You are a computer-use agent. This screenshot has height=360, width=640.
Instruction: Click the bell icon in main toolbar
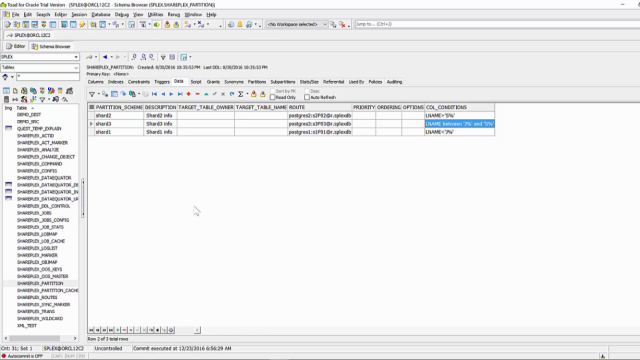(240, 24)
